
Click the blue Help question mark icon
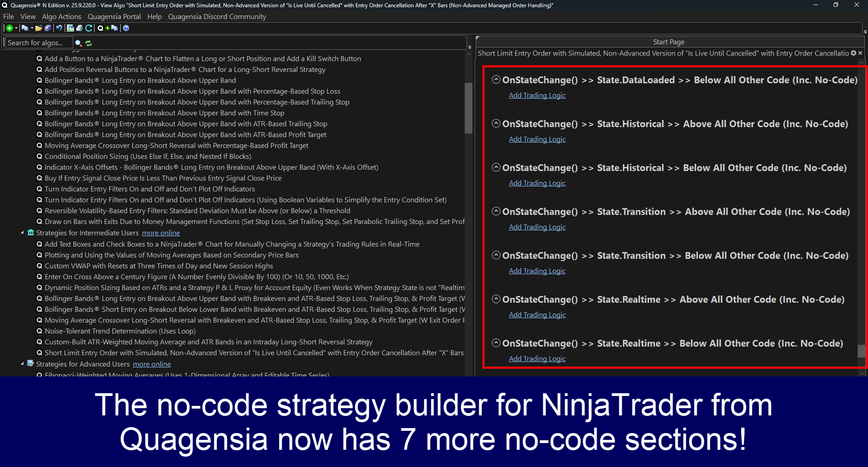pos(126,28)
